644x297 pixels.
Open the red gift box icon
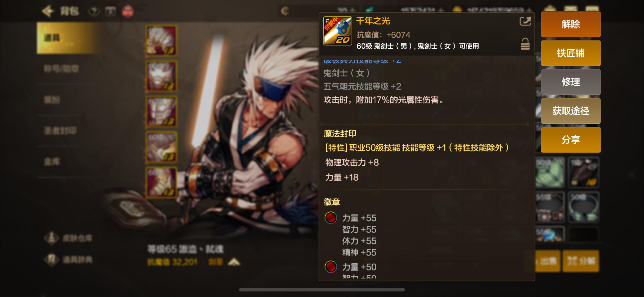click(128, 12)
